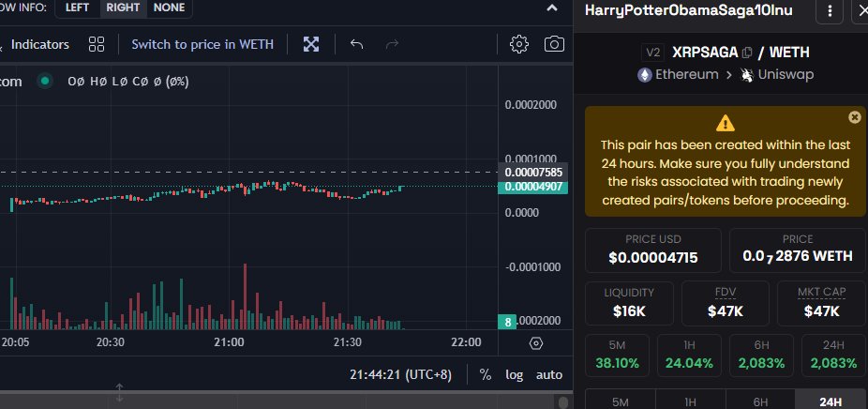The width and height of the screenshot is (868, 409).
Task: Open the Uniswap DEX link
Action: click(x=777, y=75)
